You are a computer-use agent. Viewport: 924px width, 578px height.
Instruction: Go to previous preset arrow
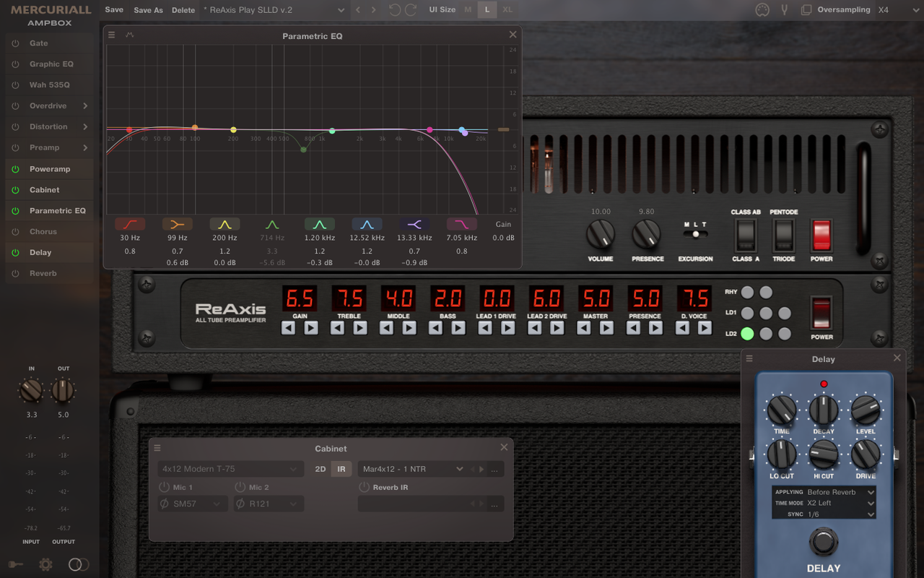pyautogui.click(x=357, y=10)
